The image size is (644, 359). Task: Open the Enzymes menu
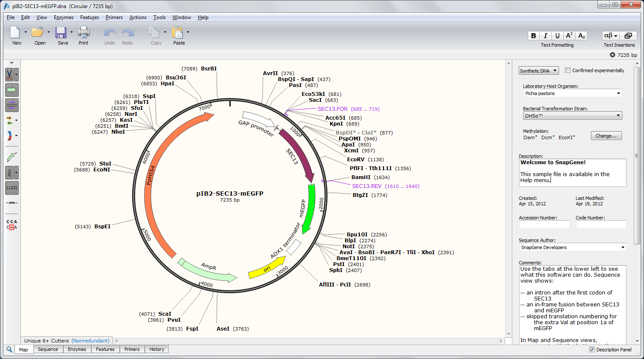(64, 17)
